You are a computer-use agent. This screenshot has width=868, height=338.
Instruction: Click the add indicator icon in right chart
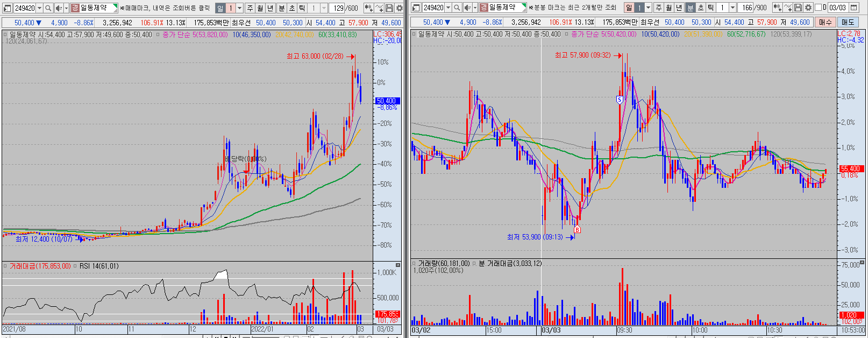pyautogui.click(x=777, y=8)
